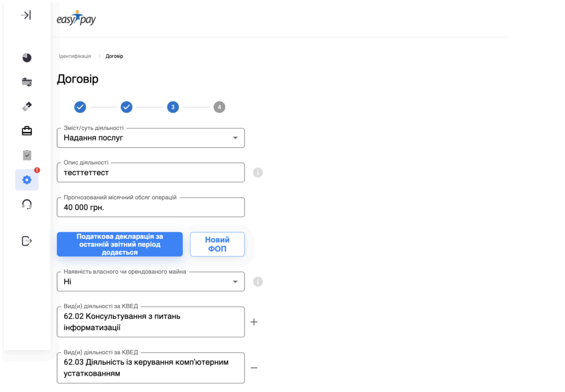Go to step 4 in the stepper
This screenshot has width=565, height=392.
pyautogui.click(x=219, y=107)
